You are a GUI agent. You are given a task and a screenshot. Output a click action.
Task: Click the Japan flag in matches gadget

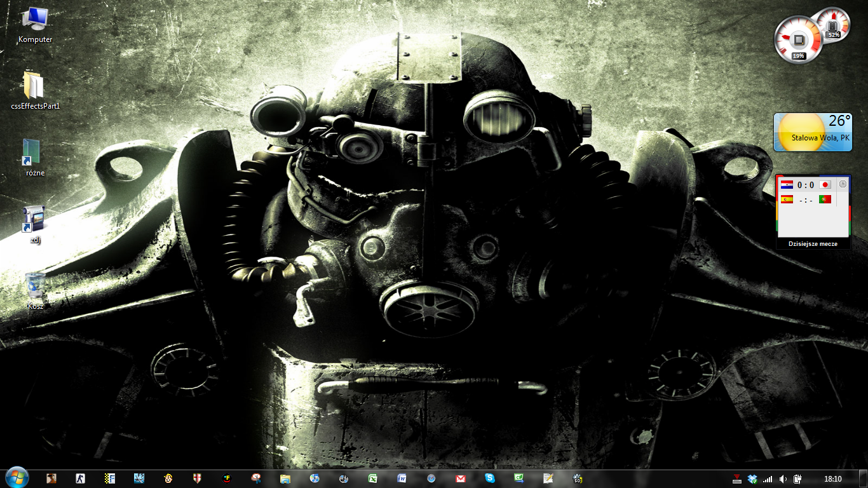coord(825,185)
